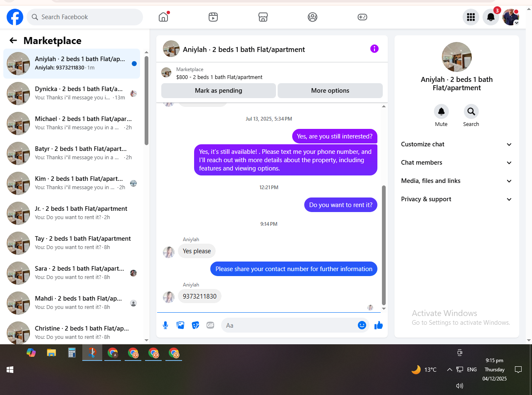Expand the Chat members section
The image size is (532, 395).
click(x=457, y=163)
